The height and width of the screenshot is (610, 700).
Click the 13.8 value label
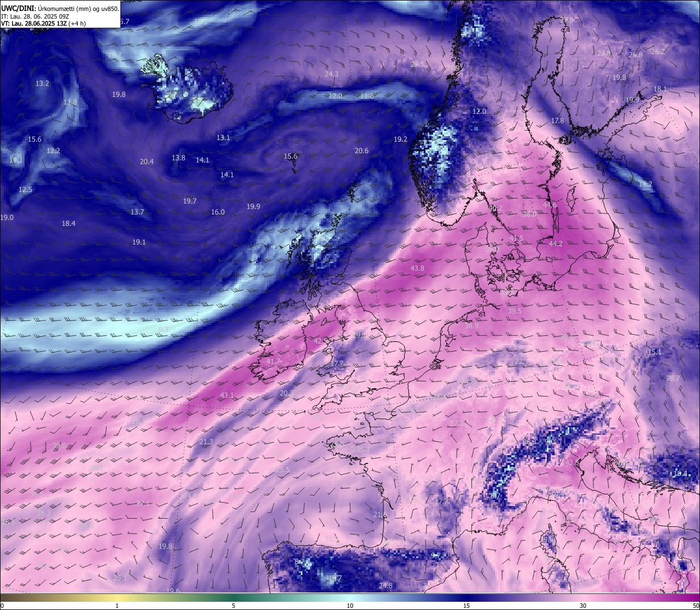point(178,158)
